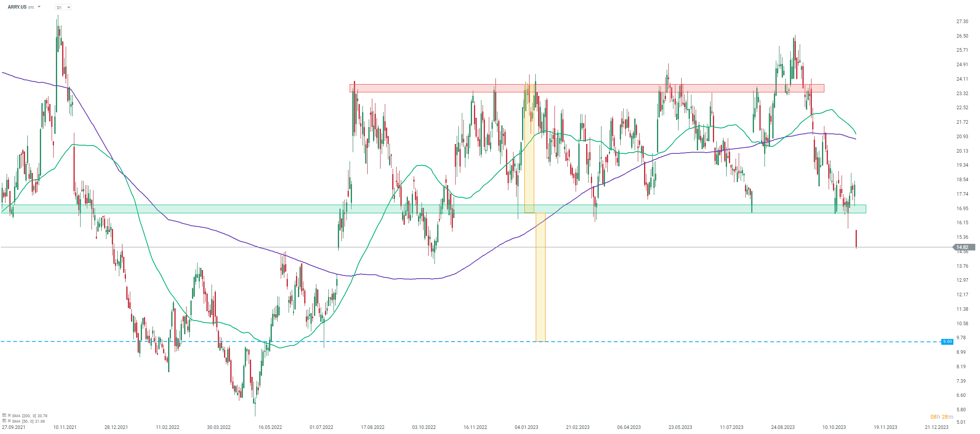Open SMA 200 indicator settings icon
980x434 pixels.
pos(4,415)
